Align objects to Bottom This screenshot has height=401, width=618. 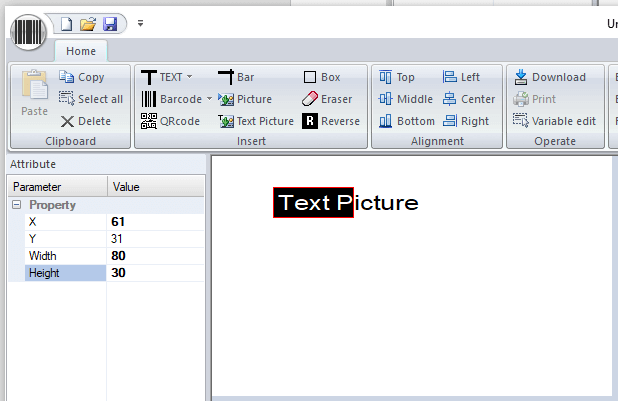click(x=406, y=121)
